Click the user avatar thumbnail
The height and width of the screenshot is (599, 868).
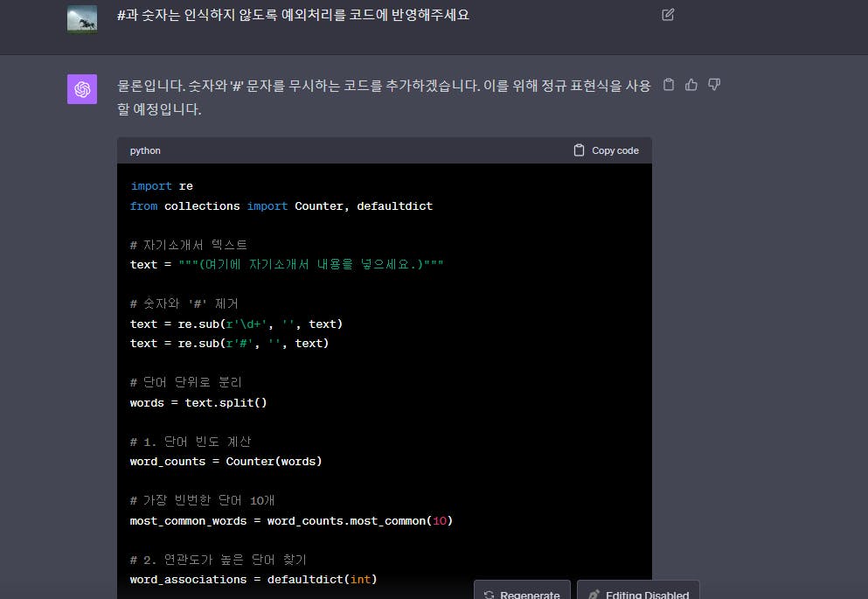tap(82, 19)
